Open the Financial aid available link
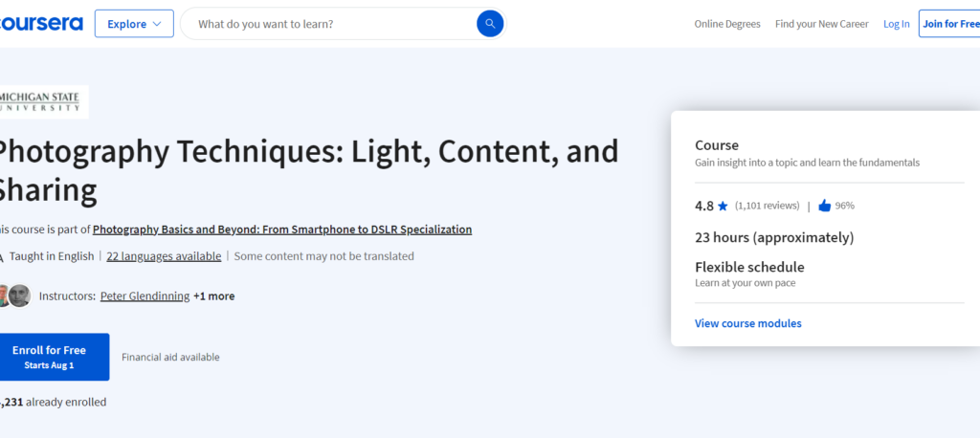The width and height of the screenshot is (980, 438). click(x=170, y=358)
